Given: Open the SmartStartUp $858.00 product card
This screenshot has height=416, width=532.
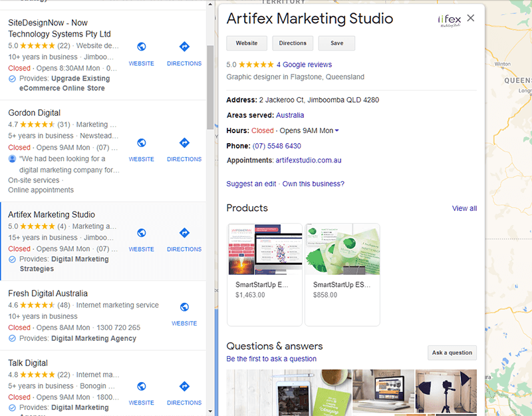Looking at the screenshot, I should pyautogui.click(x=342, y=275).
